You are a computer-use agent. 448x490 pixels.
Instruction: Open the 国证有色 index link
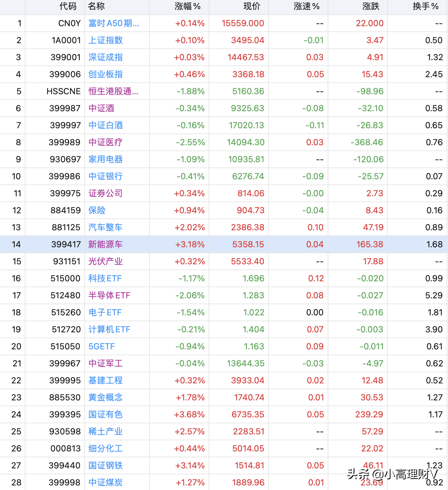tap(105, 414)
